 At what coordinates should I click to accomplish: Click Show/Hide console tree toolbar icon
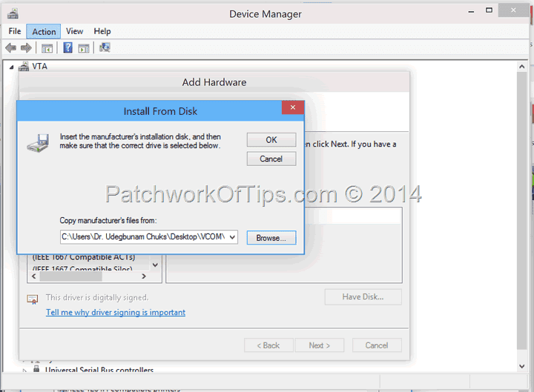(47, 48)
